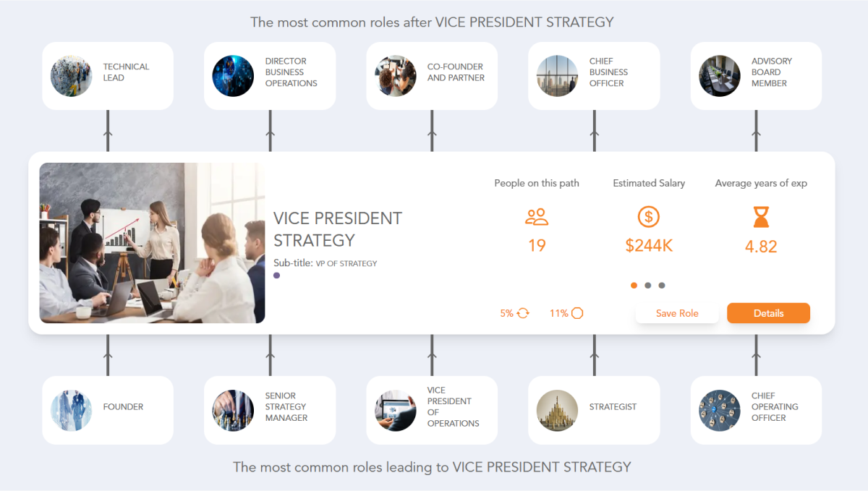This screenshot has width=868, height=491.
Task: Click the people icon above the 19 count
Action: [x=537, y=217]
